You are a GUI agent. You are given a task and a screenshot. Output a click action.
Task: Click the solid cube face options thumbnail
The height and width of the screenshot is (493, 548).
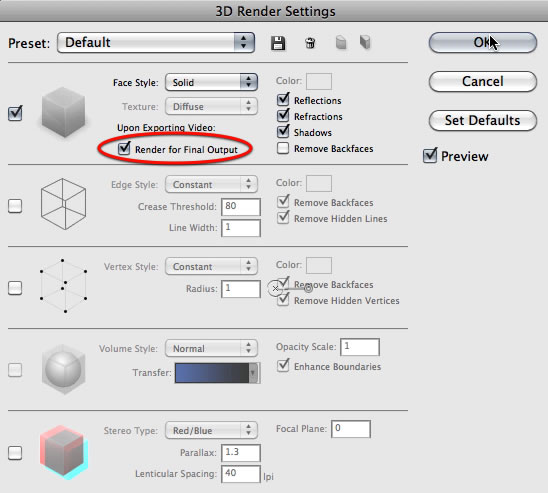63,112
